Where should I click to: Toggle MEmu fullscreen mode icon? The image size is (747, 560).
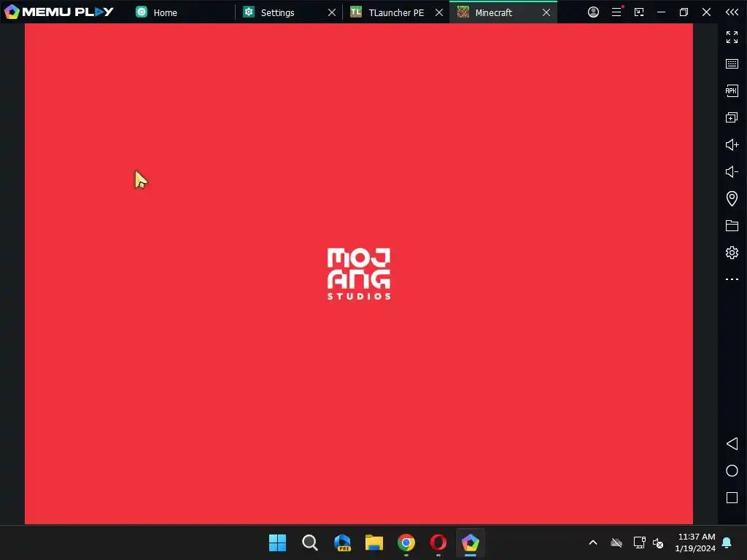(732, 37)
